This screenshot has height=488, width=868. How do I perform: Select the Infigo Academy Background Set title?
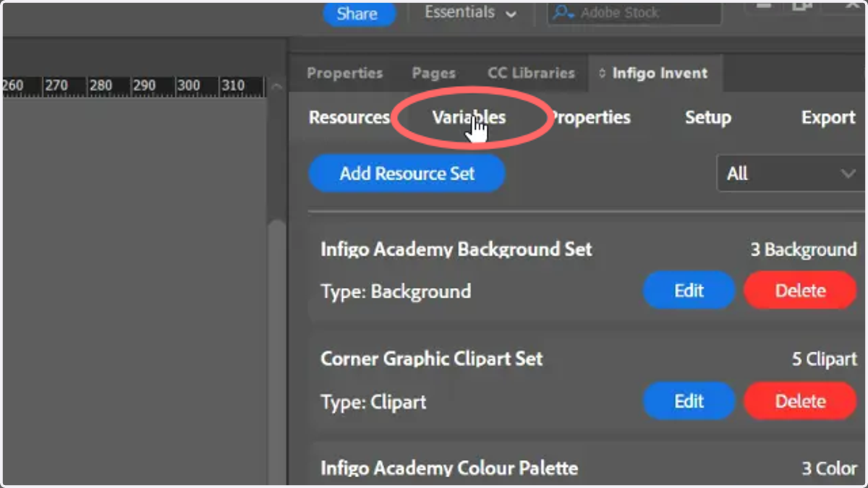click(x=456, y=250)
